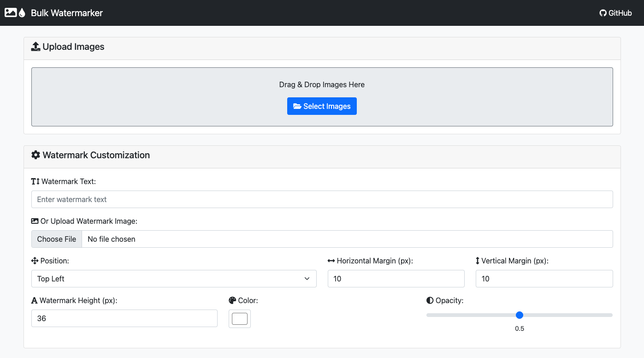
Task: Click the palette icon beside Color
Action: click(232, 301)
